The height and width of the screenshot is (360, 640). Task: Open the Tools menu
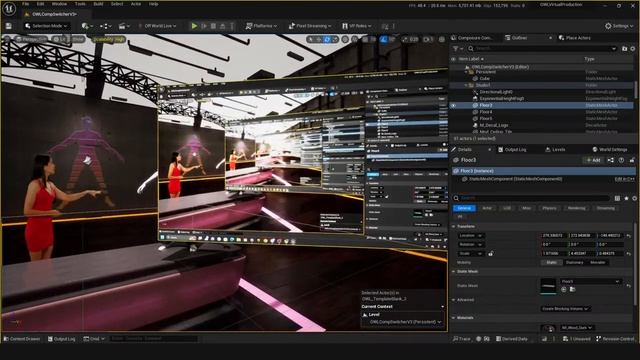[80, 4]
